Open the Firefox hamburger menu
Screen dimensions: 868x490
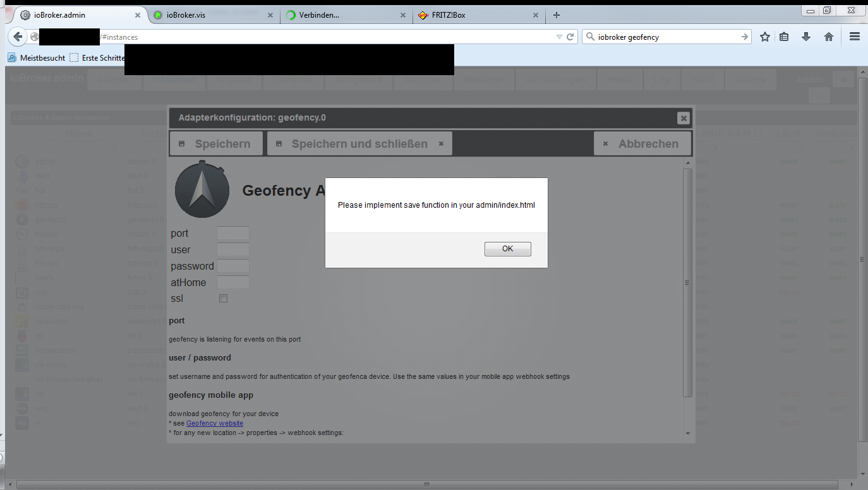pyautogui.click(x=855, y=37)
